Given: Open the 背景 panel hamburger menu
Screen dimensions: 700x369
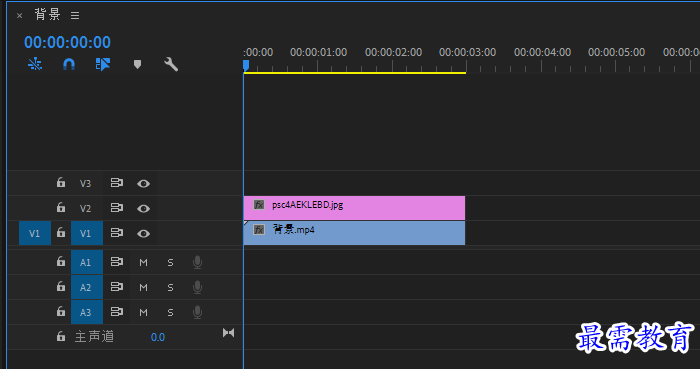Looking at the screenshot, I should (75, 16).
